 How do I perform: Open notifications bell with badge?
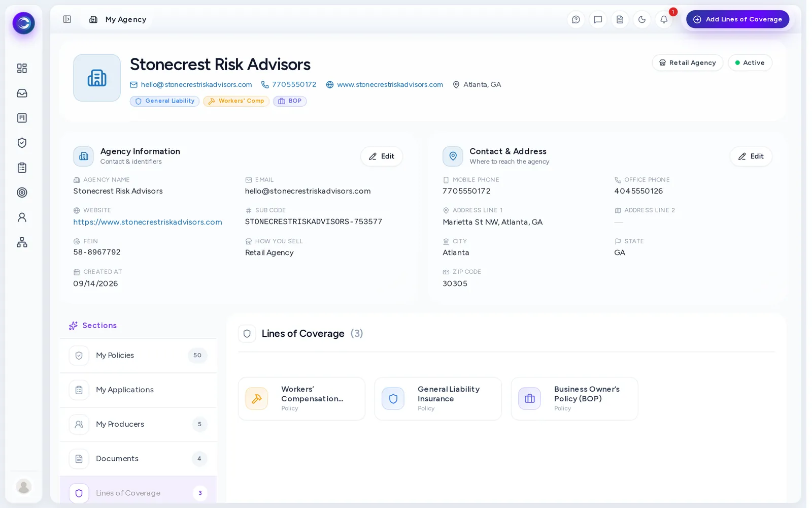tap(664, 19)
